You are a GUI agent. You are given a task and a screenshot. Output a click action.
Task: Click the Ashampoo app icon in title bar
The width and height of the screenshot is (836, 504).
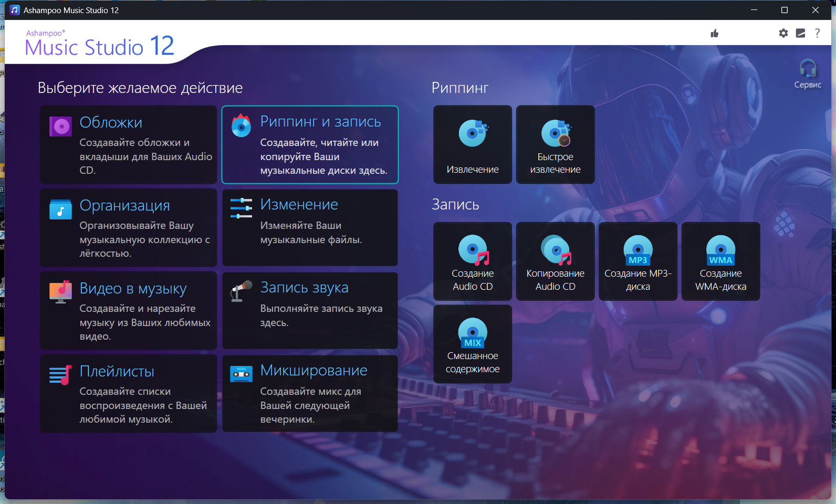(x=15, y=10)
